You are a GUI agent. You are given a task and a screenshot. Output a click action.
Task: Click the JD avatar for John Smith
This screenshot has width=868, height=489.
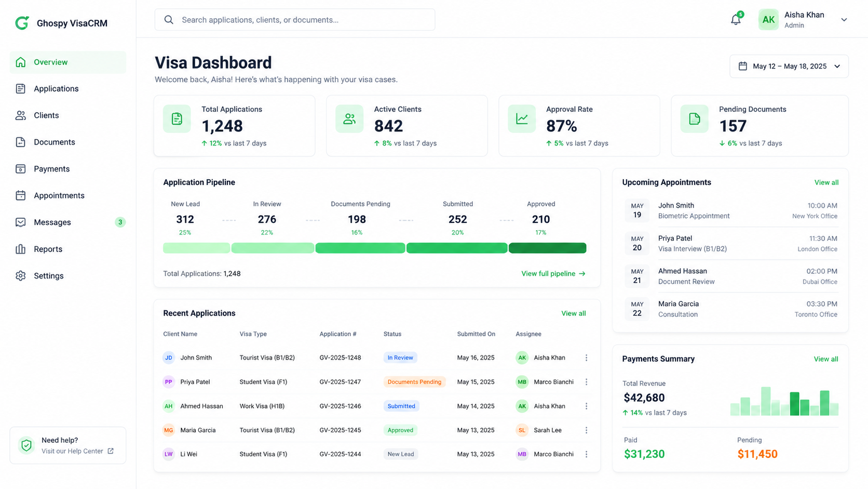click(169, 358)
